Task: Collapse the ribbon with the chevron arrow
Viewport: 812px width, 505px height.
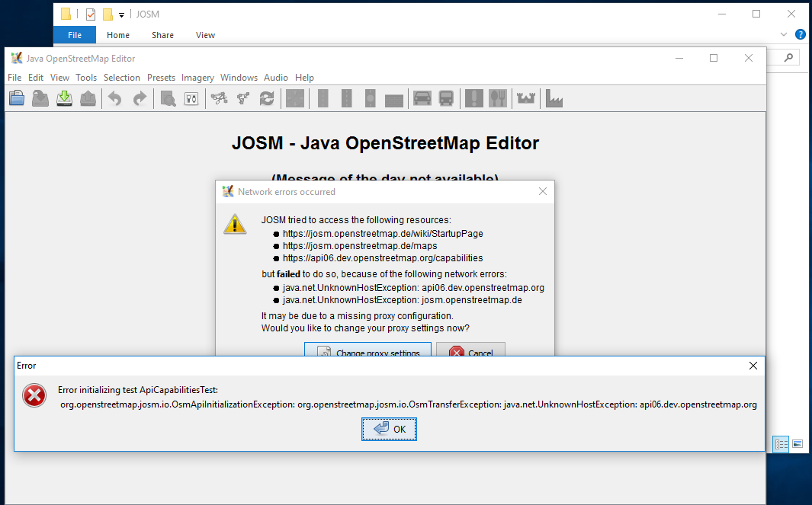Action: tap(784, 34)
